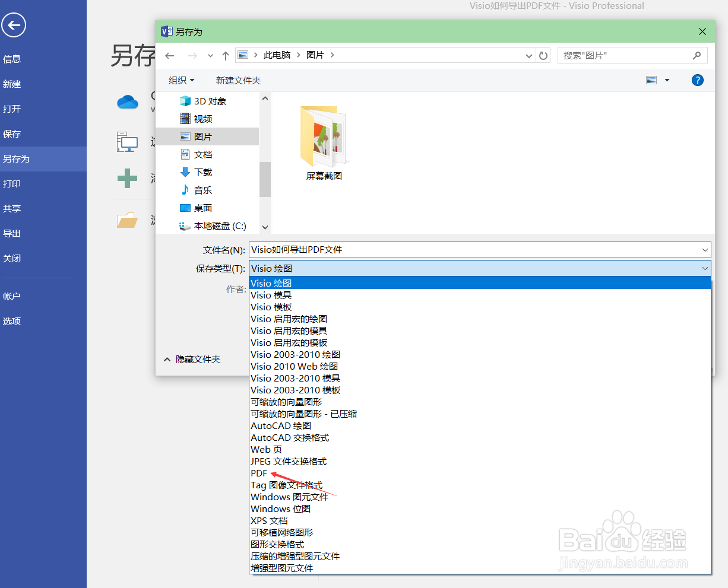Click 隐藏文件夹 to hide folders
The width and height of the screenshot is (728, 588).
[192, 360]
